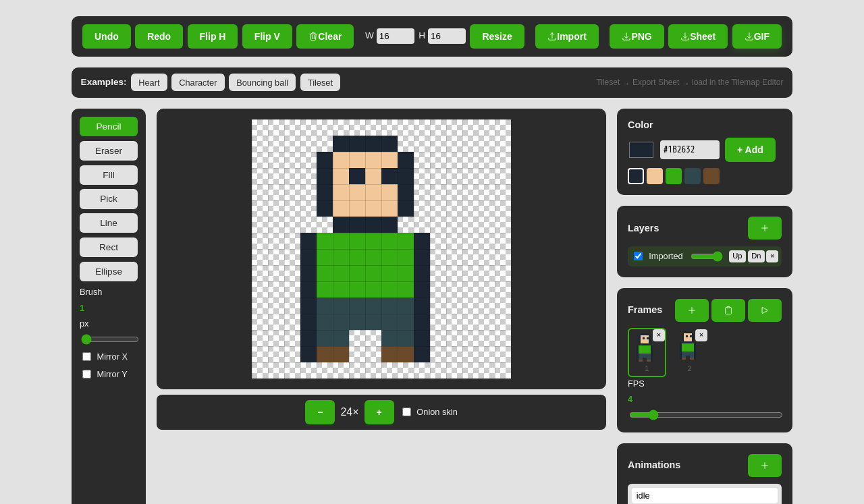Delete frame 1 with its x icon

659,335
